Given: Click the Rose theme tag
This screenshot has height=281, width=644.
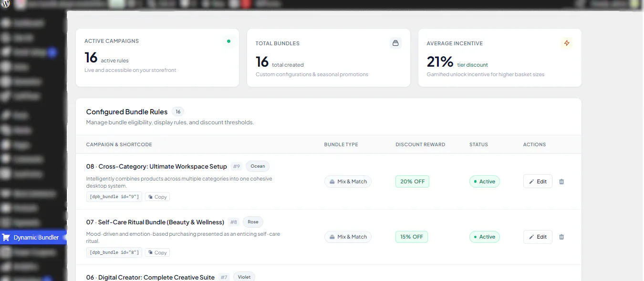Looking at the screenshot, I should pos(253,222).
